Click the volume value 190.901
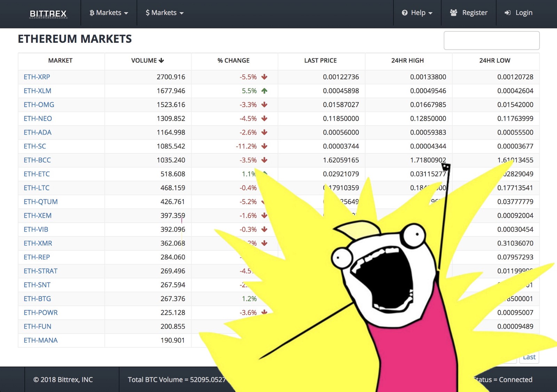The width and height of the screenshot is (557, 392). point(173,341)
